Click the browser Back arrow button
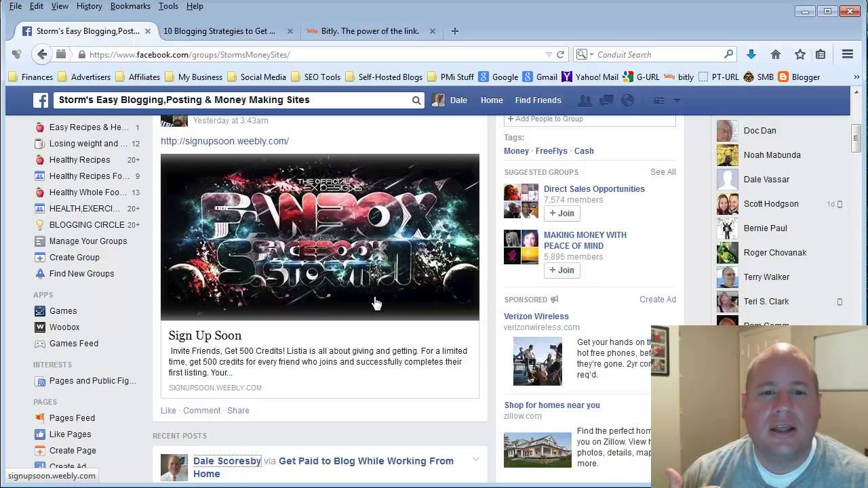The image size is (868, 488). (x=42, y=54)
